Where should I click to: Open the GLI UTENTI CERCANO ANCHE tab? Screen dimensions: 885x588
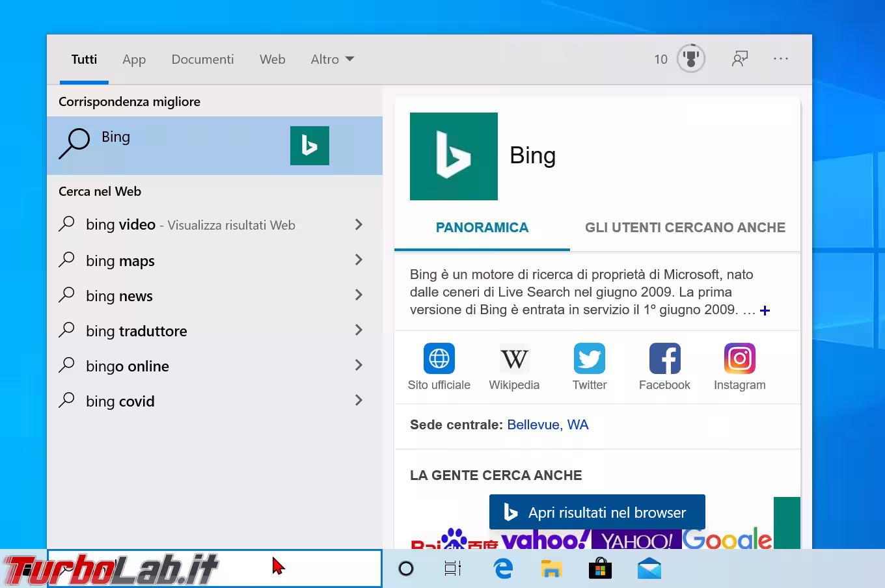683,228
